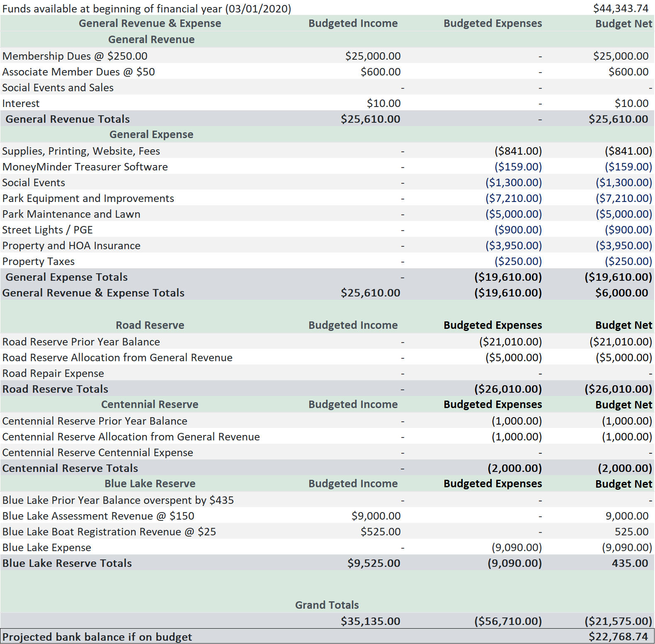Click the 'Social Events' expense row label
Screen dimensions: 655x644
(x=34, y=182)
